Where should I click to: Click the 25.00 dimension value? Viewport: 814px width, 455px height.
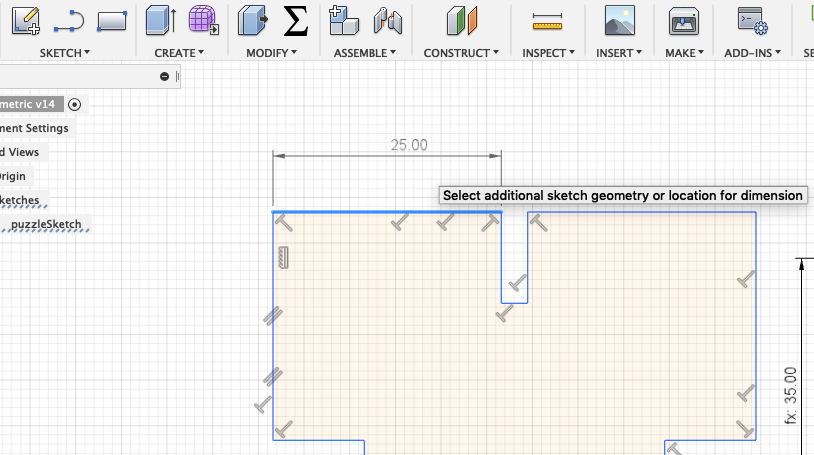coord(409,145)
